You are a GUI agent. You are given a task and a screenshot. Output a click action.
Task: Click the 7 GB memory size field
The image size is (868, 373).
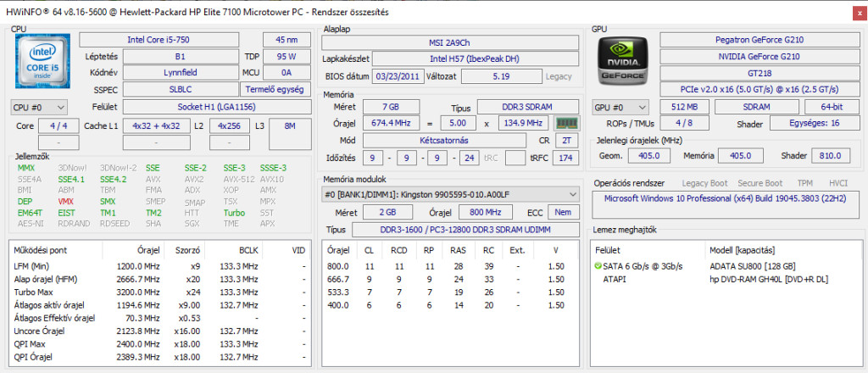[392, 107]
